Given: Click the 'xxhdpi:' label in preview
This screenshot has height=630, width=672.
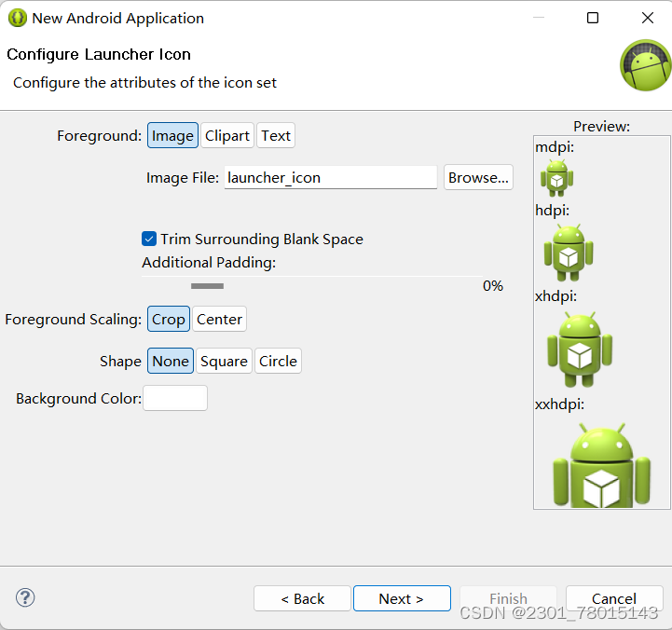Looking at the screenshot, I should point(560,404).
